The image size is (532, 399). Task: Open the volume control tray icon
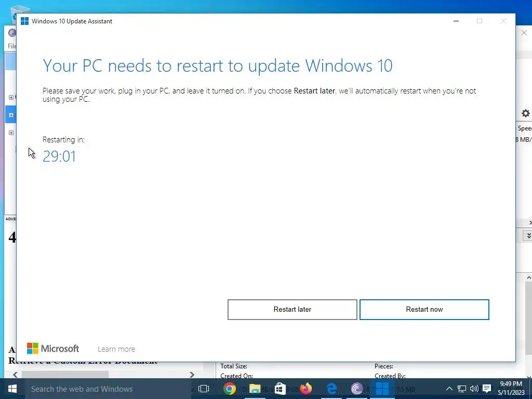click(474, 389)
